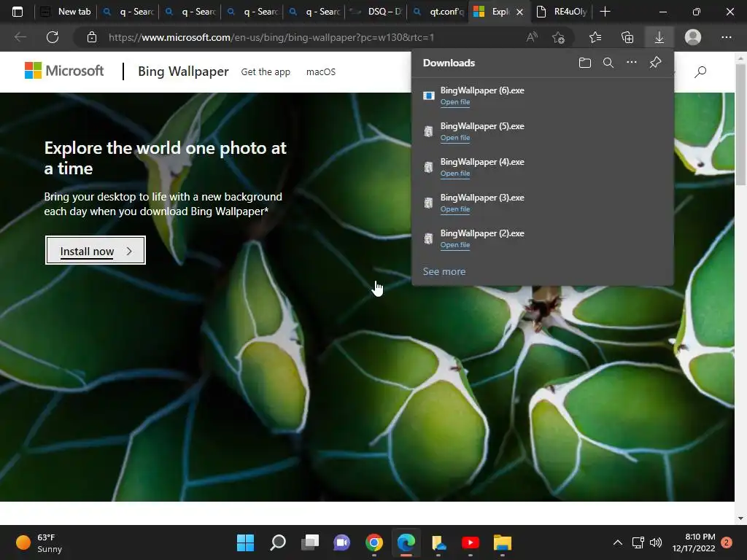This screenshot has height=560, width=747.
Task: Select BingWallpaper (4).exe file name
Action: (482, 162)
